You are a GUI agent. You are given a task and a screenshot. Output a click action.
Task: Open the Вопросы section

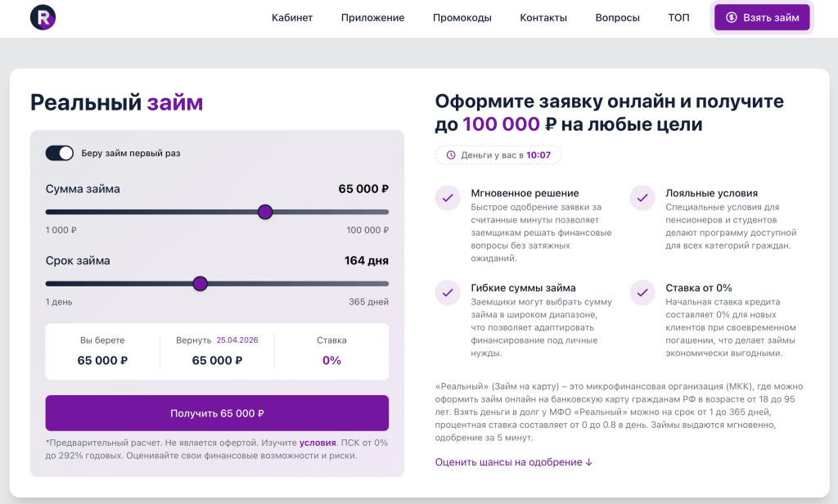(x=617, y=16)
